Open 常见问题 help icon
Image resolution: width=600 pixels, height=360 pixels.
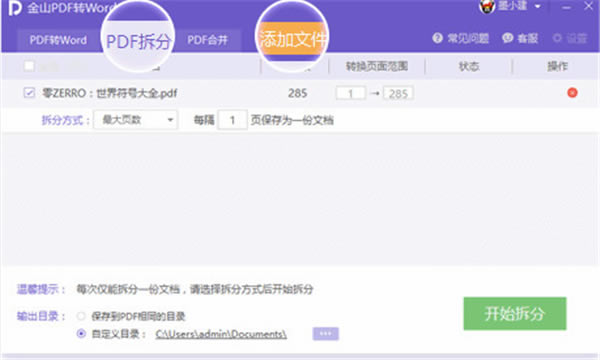point(437,38)
